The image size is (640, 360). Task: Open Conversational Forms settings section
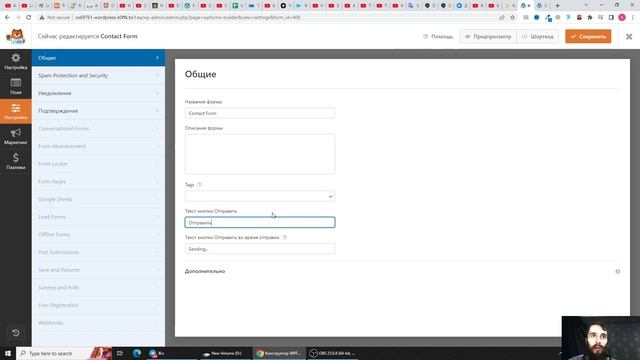(98, 129)
